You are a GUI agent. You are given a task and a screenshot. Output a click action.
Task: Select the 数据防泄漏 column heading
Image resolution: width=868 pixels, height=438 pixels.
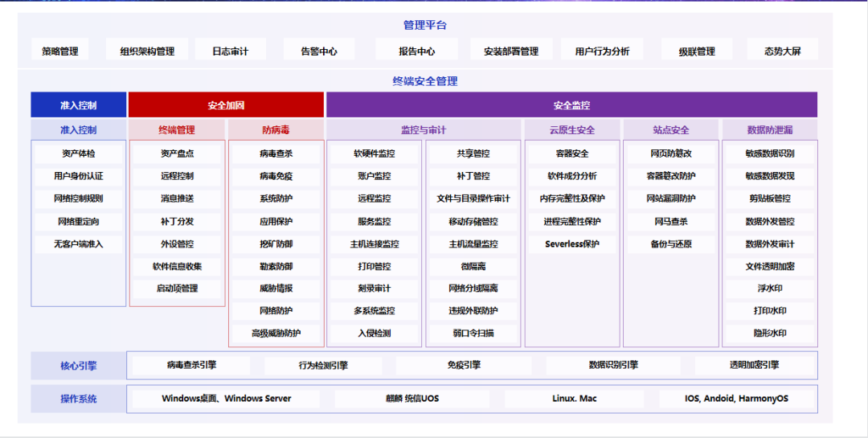[769, 129]
